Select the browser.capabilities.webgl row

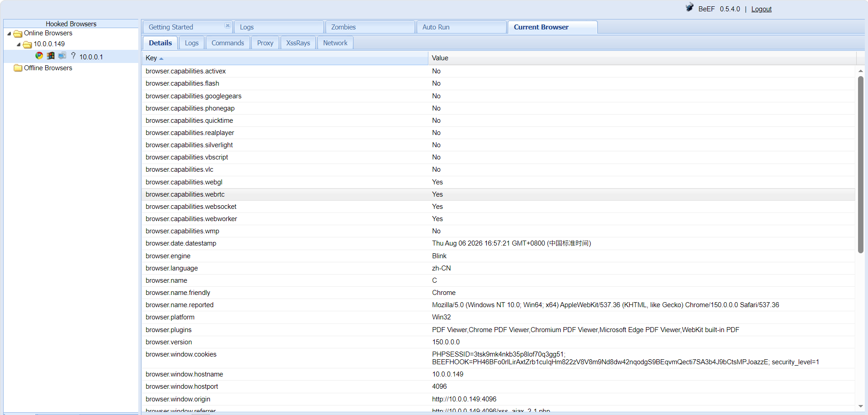pyautogui.click(x=499, y=182)
